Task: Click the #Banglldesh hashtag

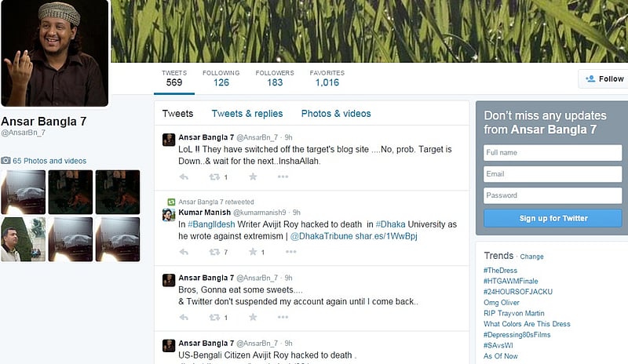Action: pos(211,224)
